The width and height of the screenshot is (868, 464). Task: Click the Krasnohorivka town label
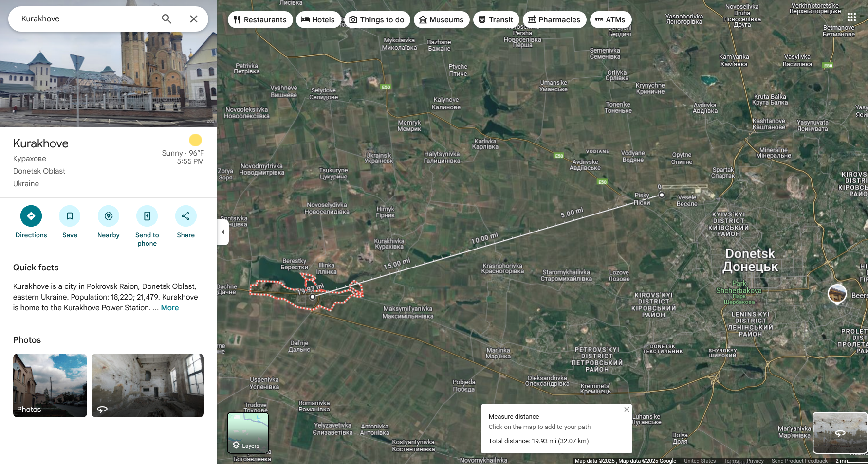click(502, 268)
